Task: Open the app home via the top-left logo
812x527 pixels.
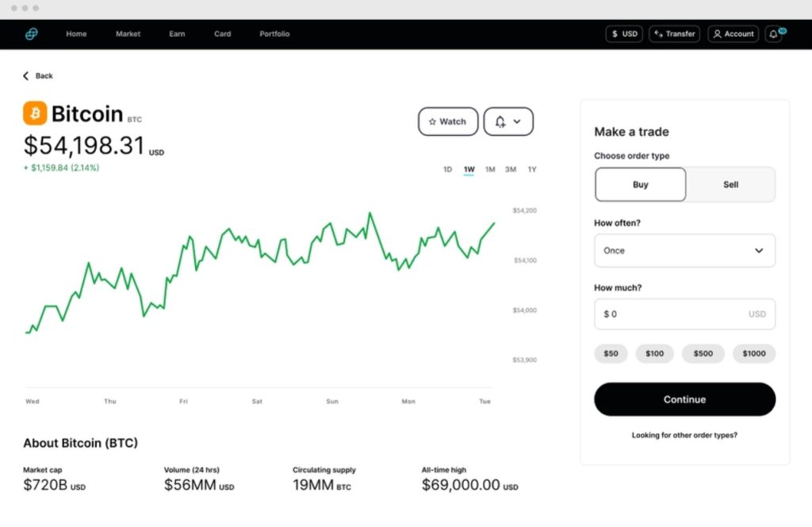Action: pos(32,33)
